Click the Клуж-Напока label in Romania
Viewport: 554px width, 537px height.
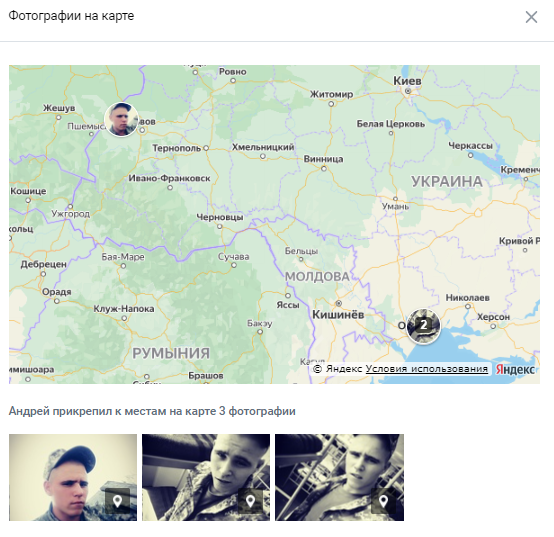pyautogui.click(x=124, y=309)
